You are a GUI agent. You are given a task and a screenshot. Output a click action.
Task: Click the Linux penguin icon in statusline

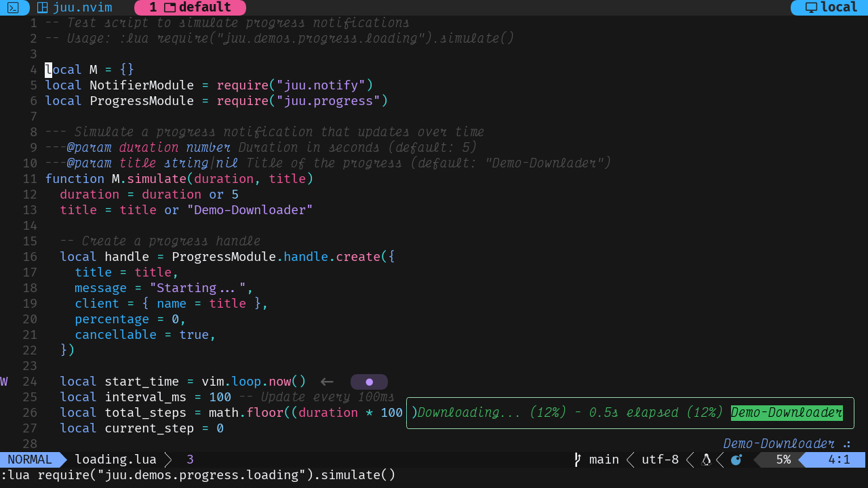706,460
